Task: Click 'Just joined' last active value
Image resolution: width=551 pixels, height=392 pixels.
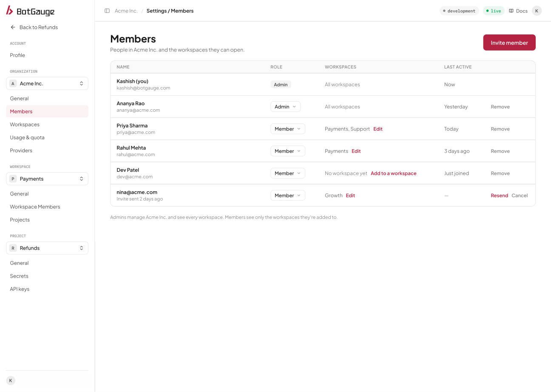Action: click(x=457, y=173)
